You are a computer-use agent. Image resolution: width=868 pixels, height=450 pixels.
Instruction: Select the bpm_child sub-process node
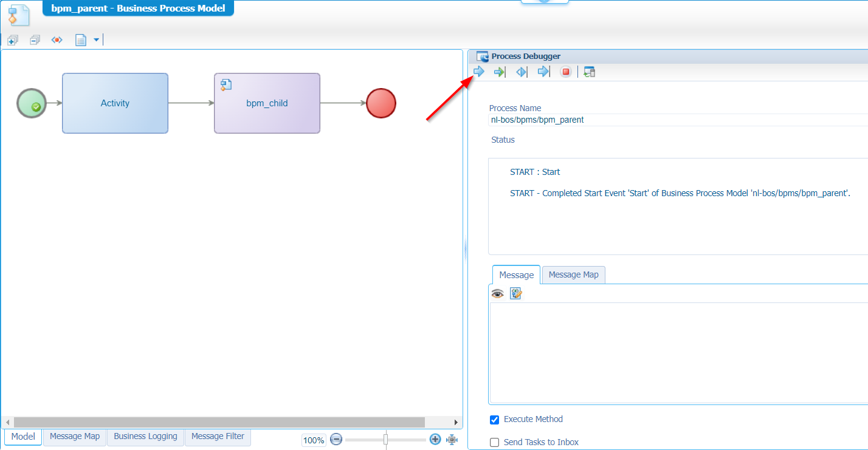(267, 103)
